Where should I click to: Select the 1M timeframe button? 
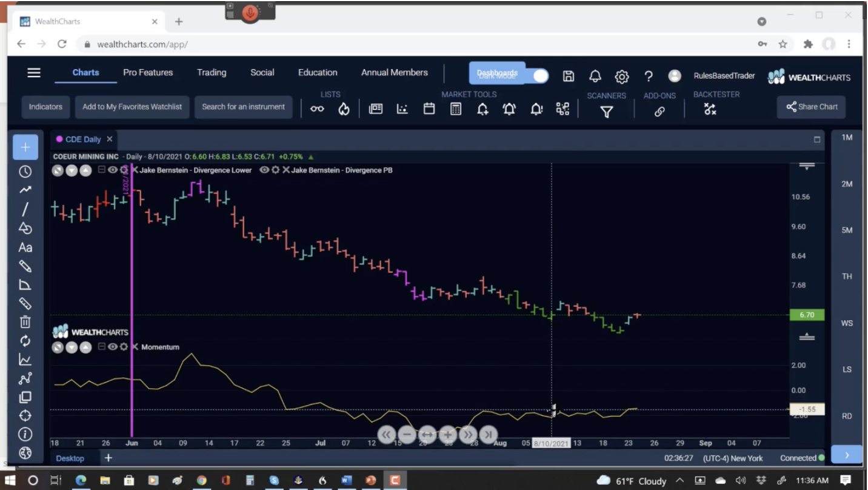point(847,138)
